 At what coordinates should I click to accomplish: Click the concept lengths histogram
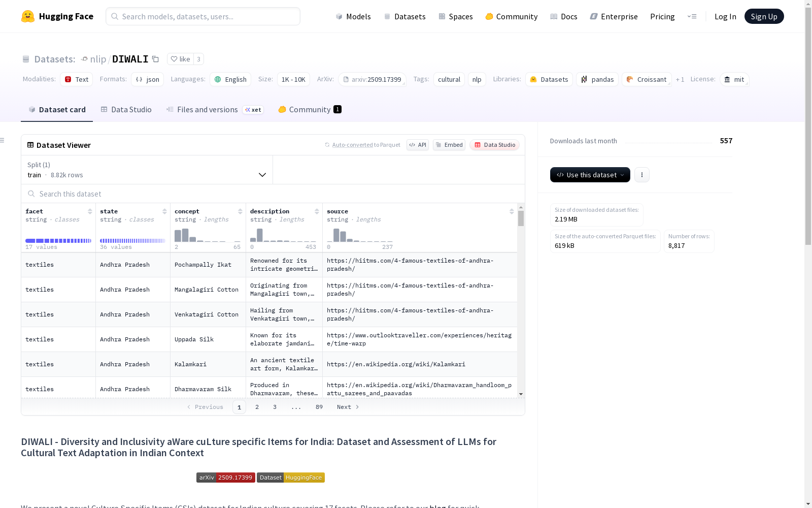[208, 235]
